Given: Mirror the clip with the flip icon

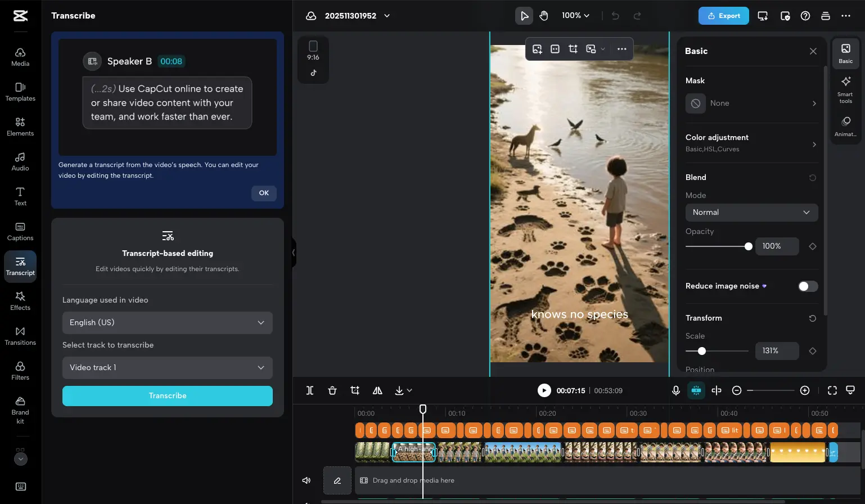Looking at the screenshot, I should pos(377,390).
